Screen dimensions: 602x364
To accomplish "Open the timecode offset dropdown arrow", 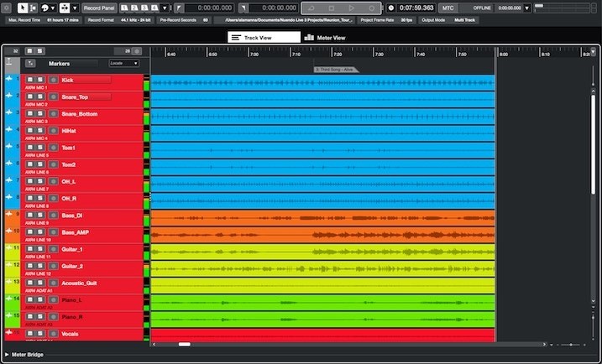I will pos(527,8).
